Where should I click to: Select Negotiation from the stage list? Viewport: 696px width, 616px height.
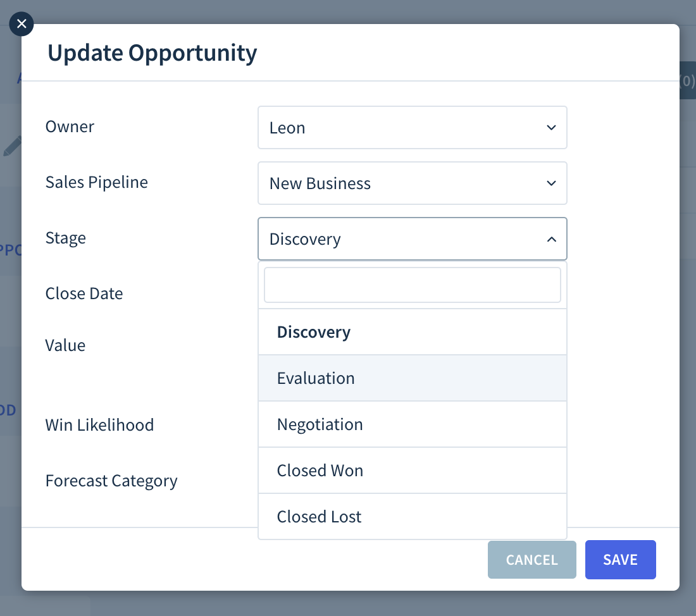click(x=413, y=424)
